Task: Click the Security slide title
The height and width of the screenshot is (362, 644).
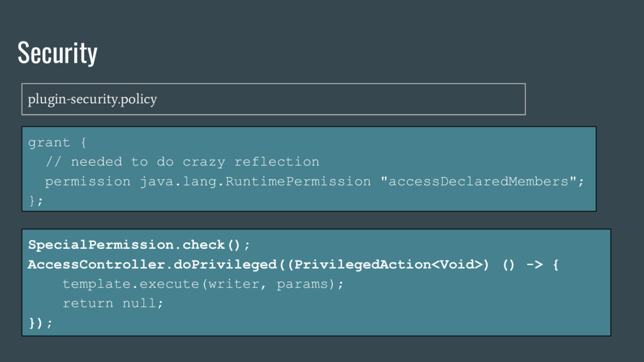Action: pos(57,53)
